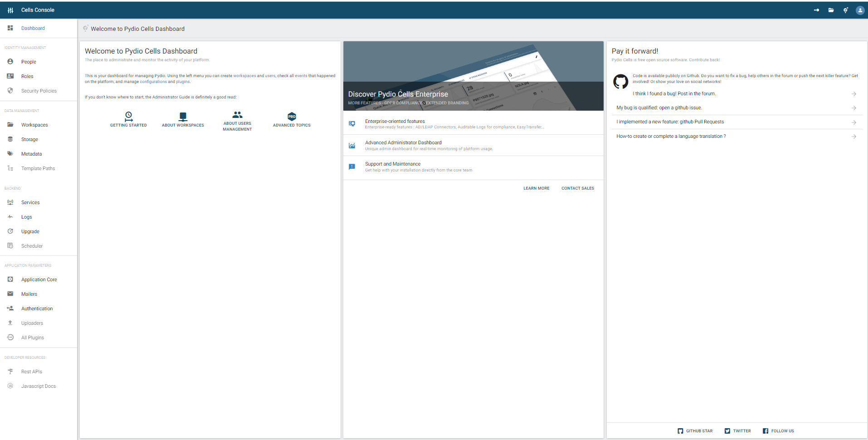The height and width of the screenshot is (440, 868).
Task: Open the folder icon in the top bar
Action: (x=831, y=10)
